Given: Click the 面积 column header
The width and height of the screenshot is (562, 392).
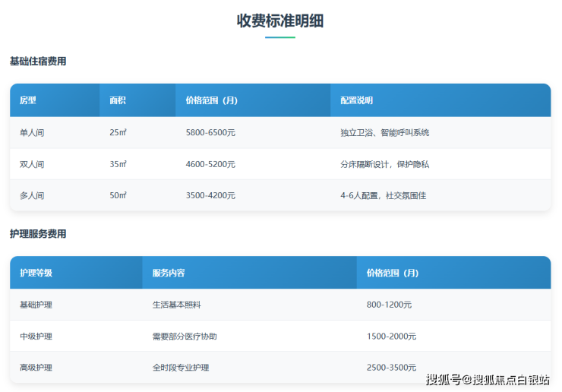Looking at the screenshot, I should coord(118,100).
